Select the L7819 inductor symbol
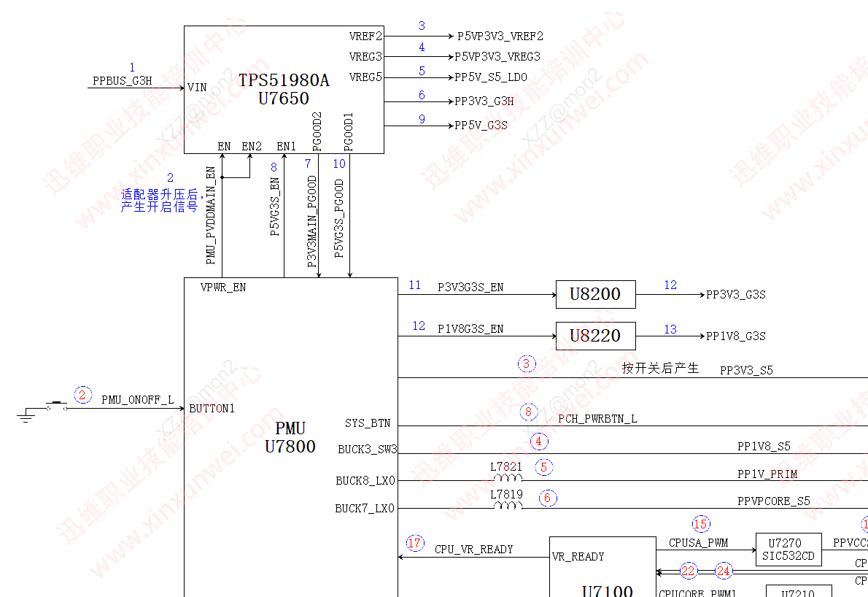This screenshot has height=597, width=868. pyautogui.click(x=508, y=506)
